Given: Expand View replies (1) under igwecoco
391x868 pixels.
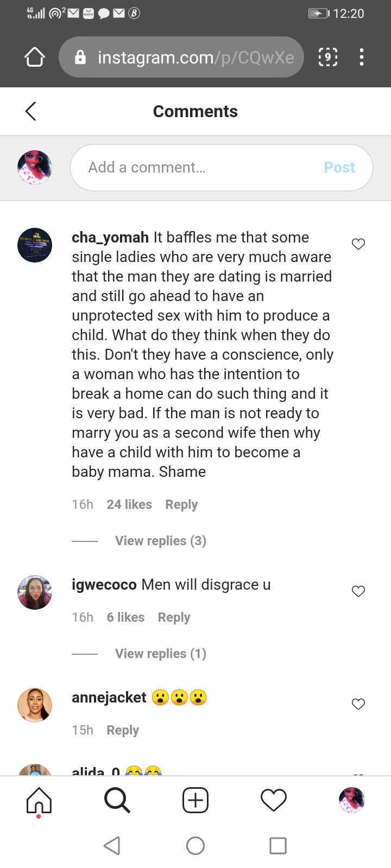Looking at the screenshot, I should tap(160, 654).
